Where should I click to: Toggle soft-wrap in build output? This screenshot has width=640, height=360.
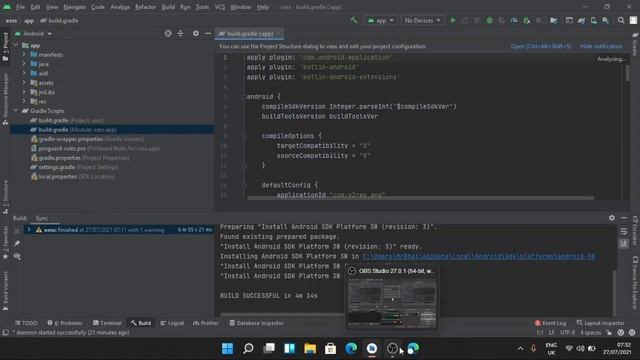(x=623, y=232)
